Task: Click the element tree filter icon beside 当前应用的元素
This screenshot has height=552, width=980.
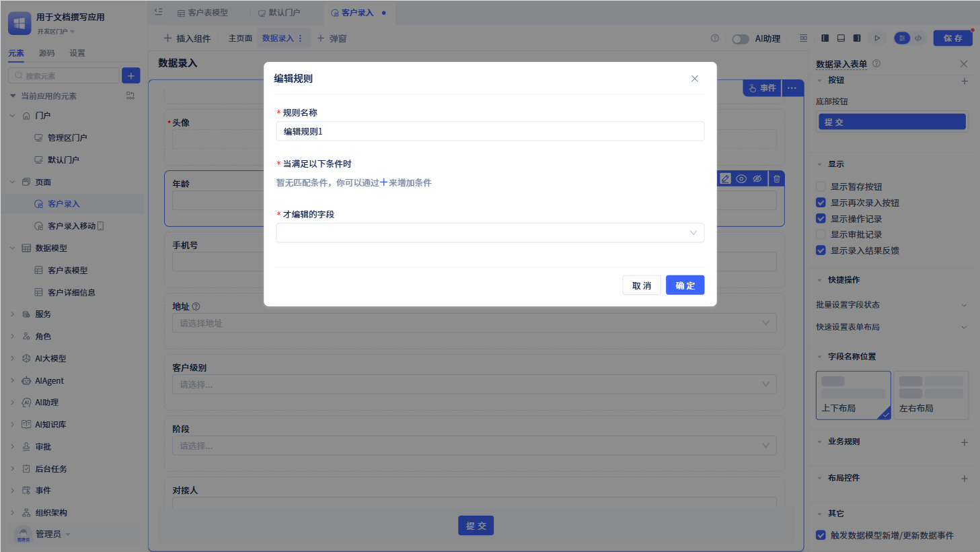Action: click(x=130, y=96)
